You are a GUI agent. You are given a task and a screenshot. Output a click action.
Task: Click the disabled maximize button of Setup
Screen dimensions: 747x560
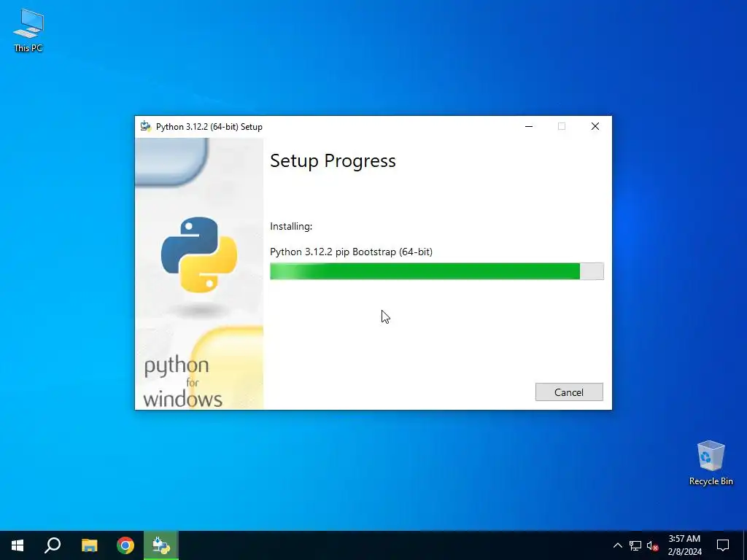tap(562, 127)
